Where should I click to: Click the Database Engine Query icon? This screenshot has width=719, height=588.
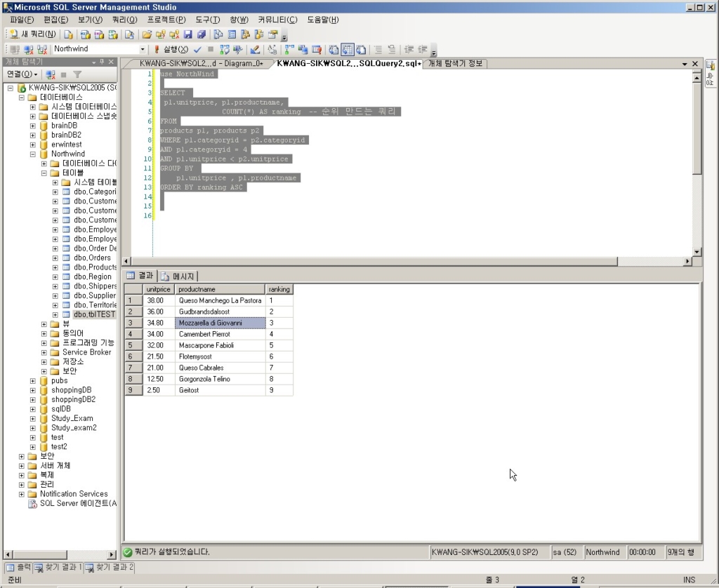(x=68, y=34)
